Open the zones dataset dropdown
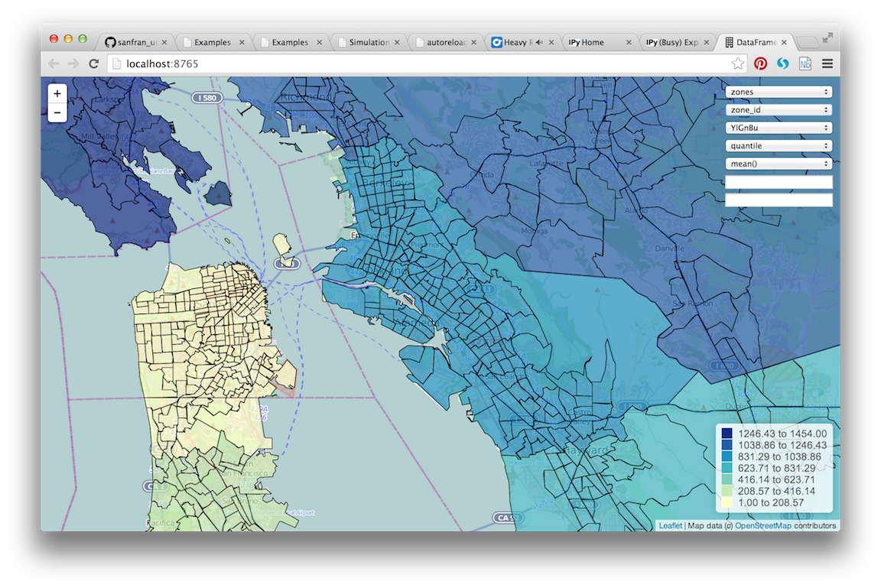The image size is (881, 588). point(778,91)
